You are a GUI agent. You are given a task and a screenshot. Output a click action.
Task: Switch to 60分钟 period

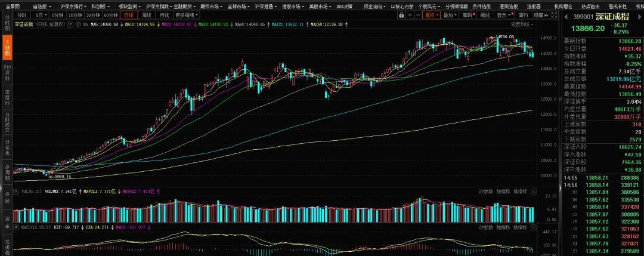click(x=110, y=15)
